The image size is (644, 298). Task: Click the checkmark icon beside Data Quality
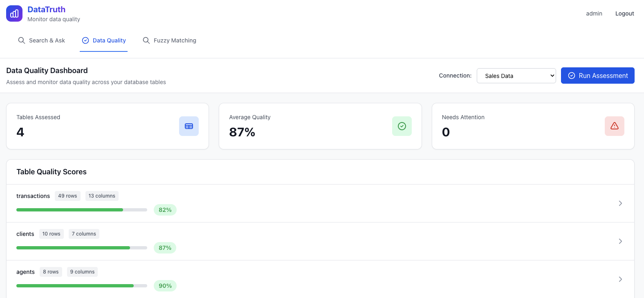(x=85, y=40)
